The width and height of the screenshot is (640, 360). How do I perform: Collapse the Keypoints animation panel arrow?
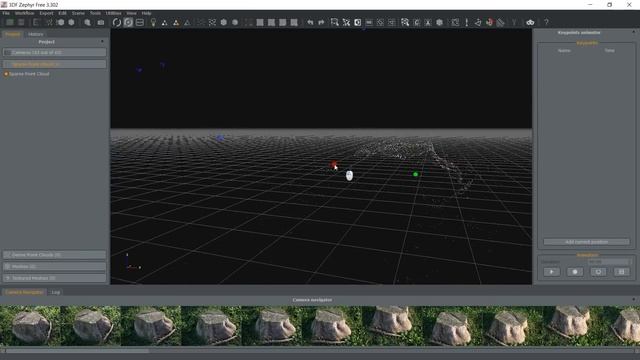633,32
